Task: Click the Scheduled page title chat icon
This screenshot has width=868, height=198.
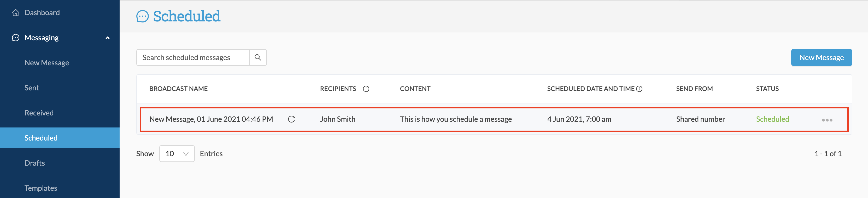Action: pyautogui.click(x=143, y=16)
